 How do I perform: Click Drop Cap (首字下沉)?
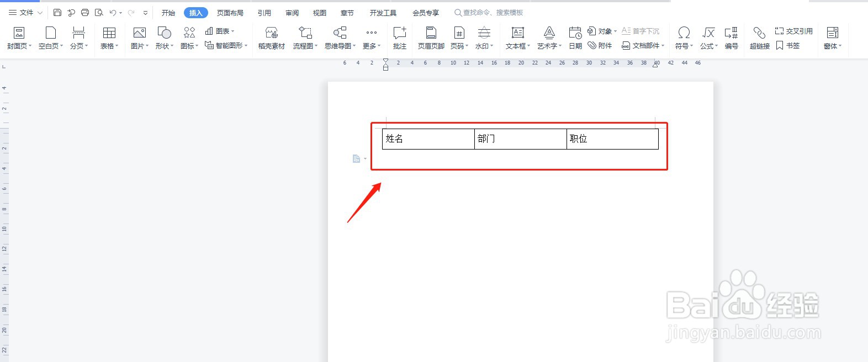coord(641,31)
